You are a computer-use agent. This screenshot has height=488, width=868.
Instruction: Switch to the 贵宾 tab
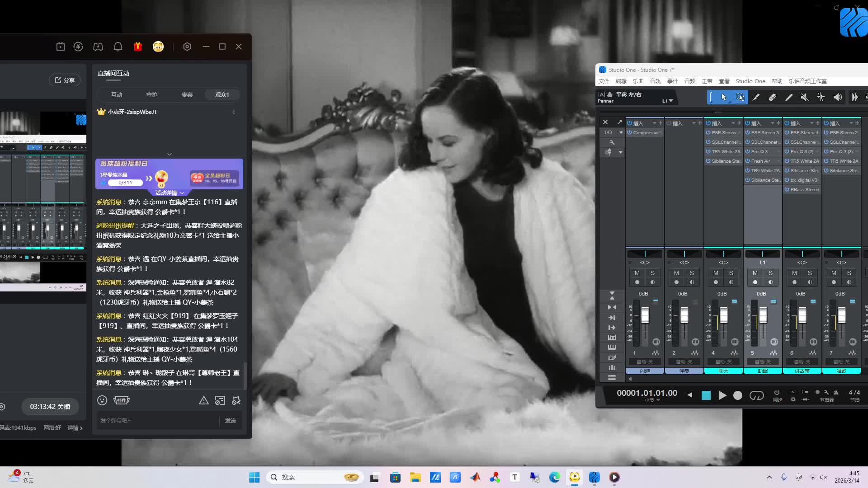point(187,94)
